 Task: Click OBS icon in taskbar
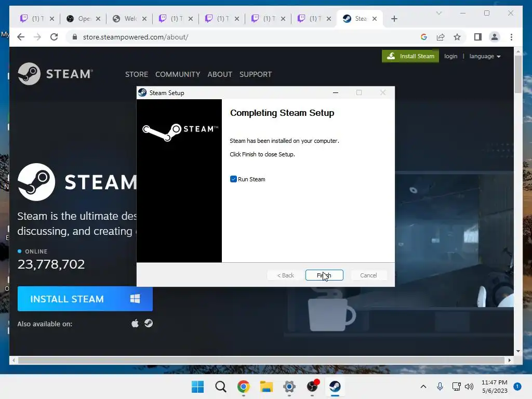tap(312, 387)
